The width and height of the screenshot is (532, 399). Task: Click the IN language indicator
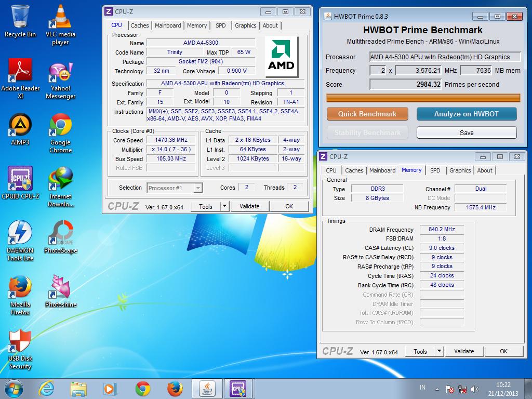coord(422,388)
